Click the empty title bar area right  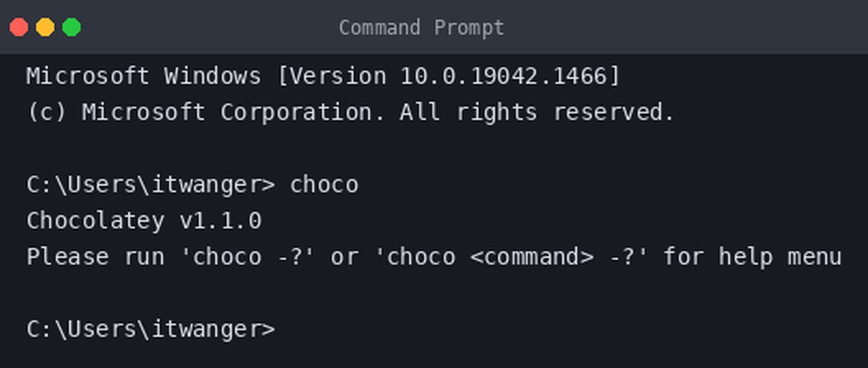click(x=686, y=27)
